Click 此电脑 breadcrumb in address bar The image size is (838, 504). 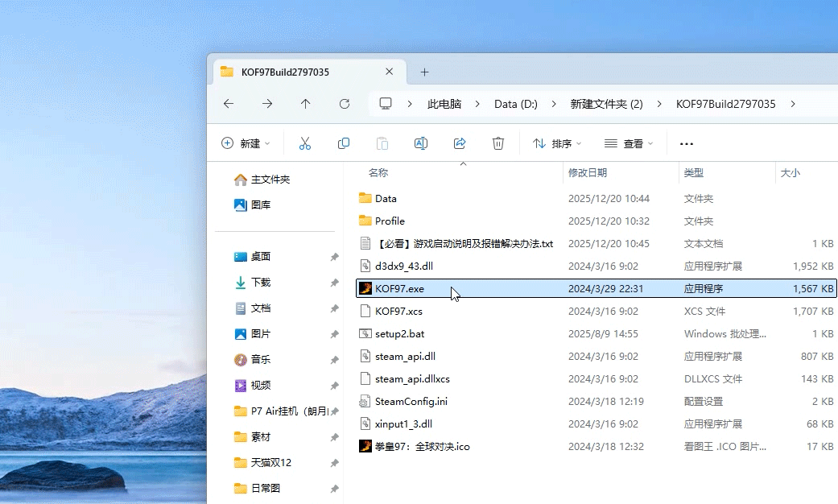point(444,104)
